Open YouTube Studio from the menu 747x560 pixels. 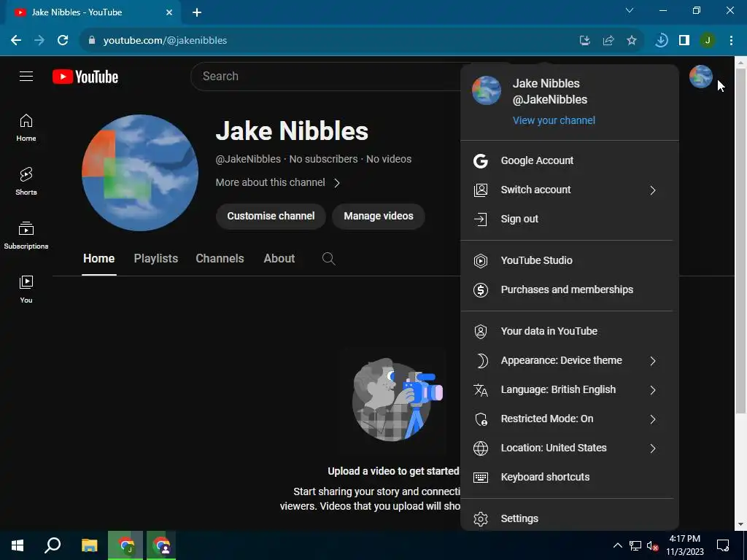point(569,260)
